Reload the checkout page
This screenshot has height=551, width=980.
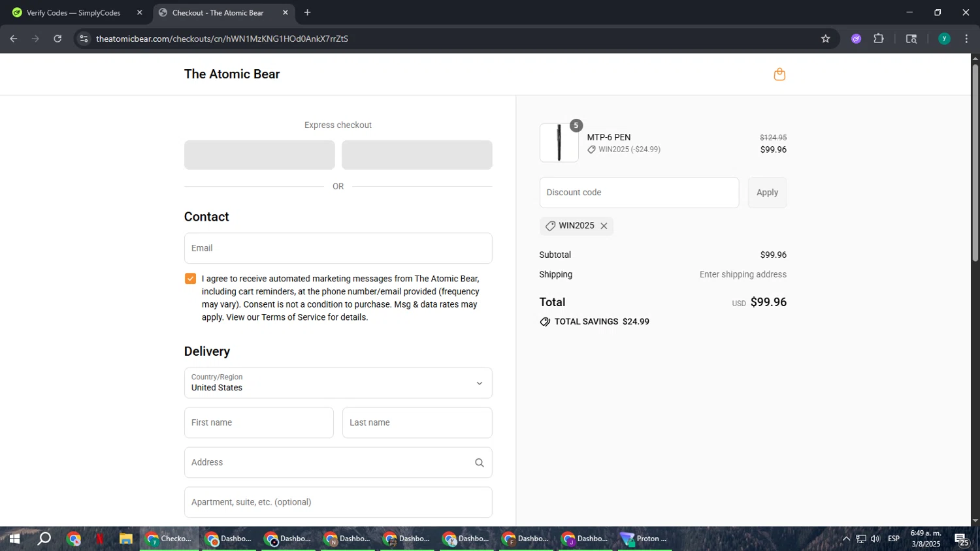pos(57,39)
